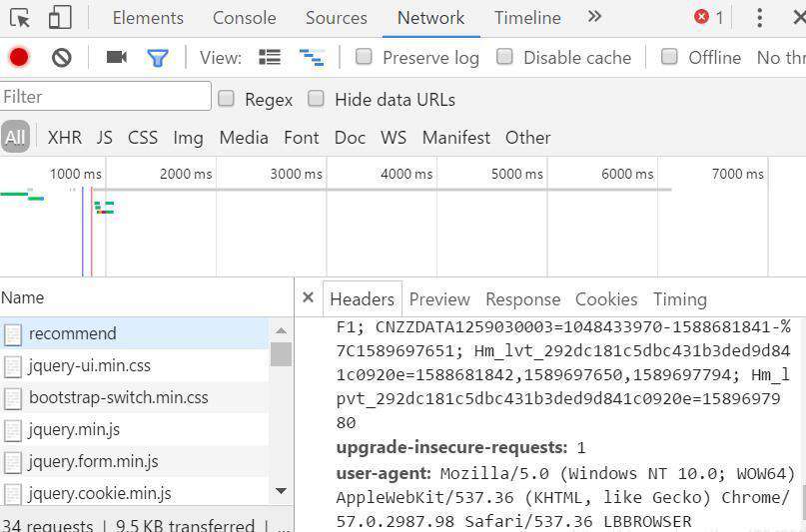
Task: Filter requests by XHR
Action: coord(64,137)
